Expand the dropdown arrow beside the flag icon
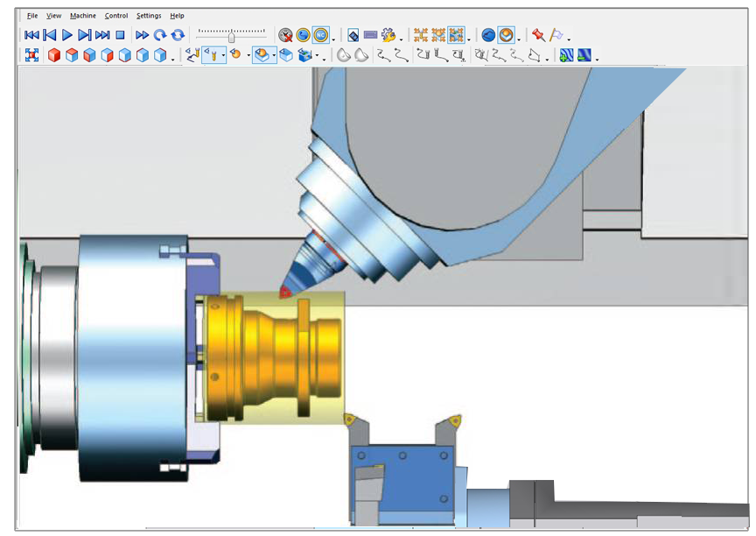756x536 pixels. 567,38
